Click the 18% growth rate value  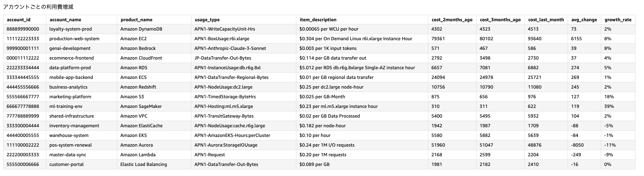(609, 97)
